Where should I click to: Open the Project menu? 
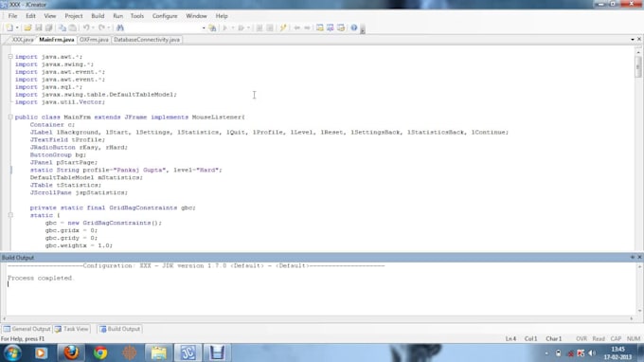[74, 16]
